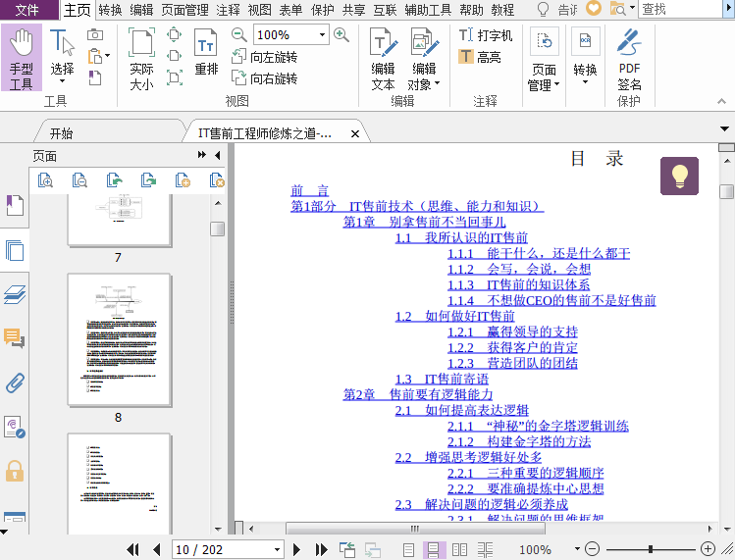This screenshot has width=735, height=560.
Task: Switch to facing pages view mode
Action: (x=459, y=549)
